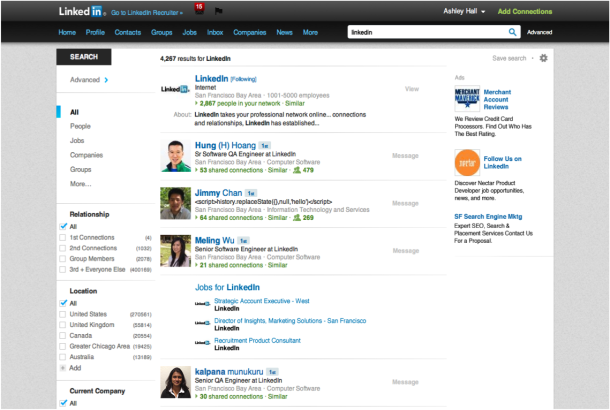Click the LinkedIn logo in header
Viewport: 610px width, 410px height.
[x=81, y=11]
